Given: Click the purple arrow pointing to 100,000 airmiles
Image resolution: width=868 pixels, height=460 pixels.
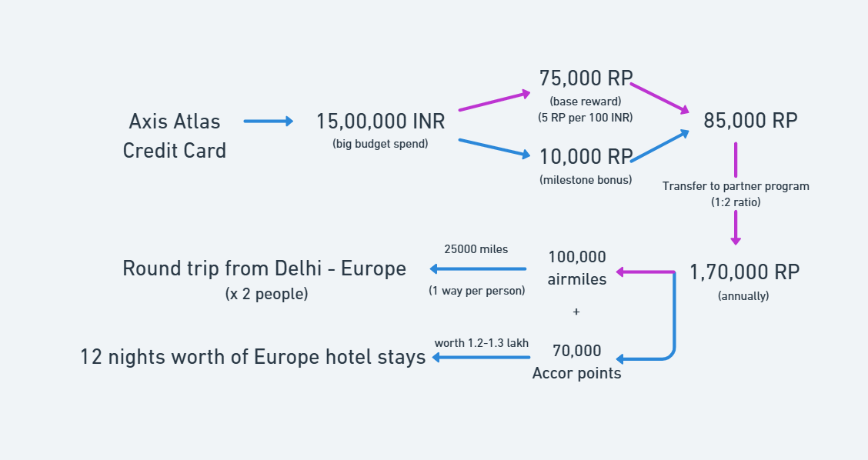Looking at the screenshot, I should pos(645,272).
